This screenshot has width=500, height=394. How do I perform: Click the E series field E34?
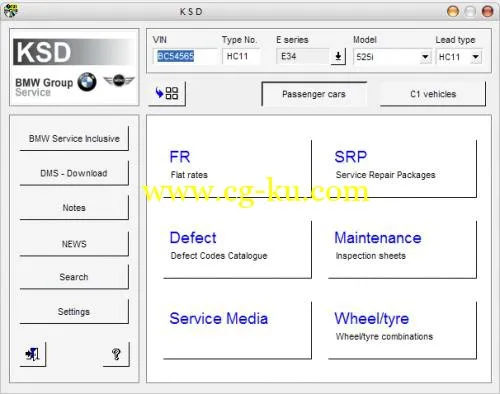coord(303,56)
